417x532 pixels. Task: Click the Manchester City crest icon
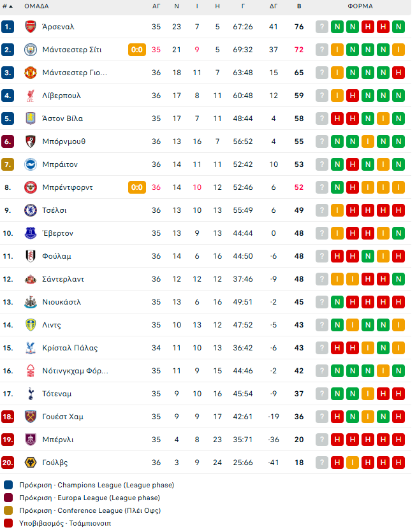(x=31, y=50)
